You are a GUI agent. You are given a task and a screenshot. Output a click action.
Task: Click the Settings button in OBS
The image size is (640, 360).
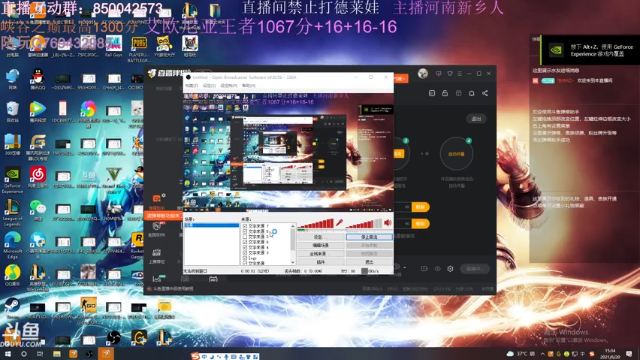click(321, 237)
